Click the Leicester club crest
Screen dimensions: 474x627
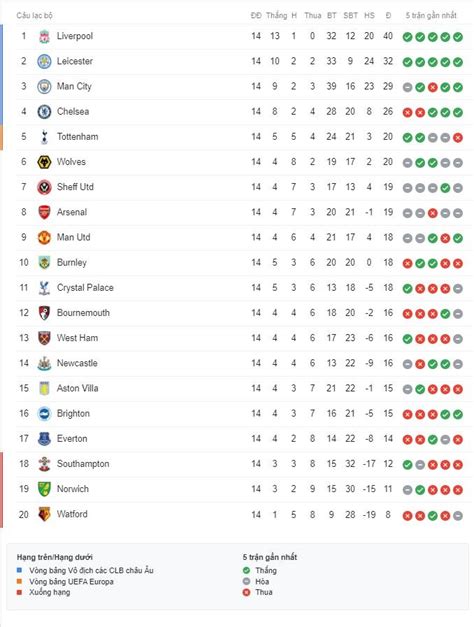point(44,62)
